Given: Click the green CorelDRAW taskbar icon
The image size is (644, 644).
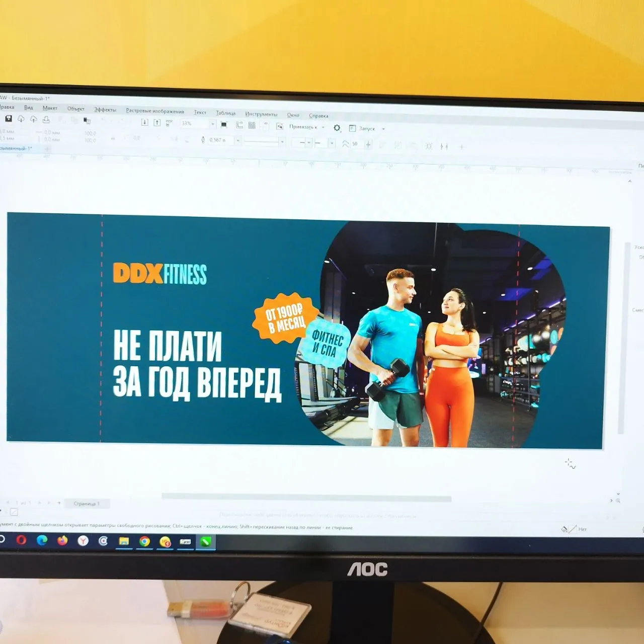Looking at the screenshot, I should [x=205, y=542].
